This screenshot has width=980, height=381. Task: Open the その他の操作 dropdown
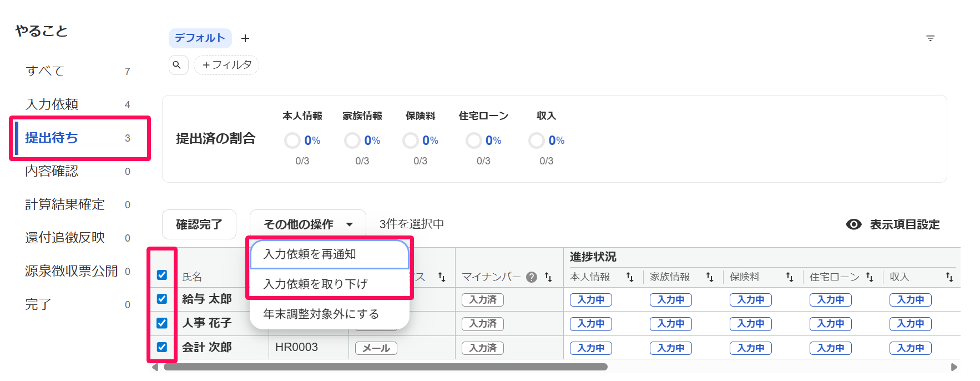tap(308, 224)
